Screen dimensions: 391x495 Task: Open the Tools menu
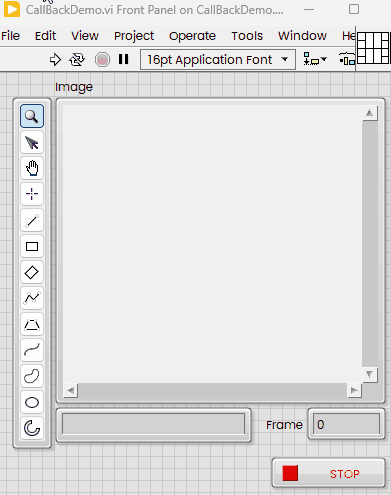click(x=247, y=36)
